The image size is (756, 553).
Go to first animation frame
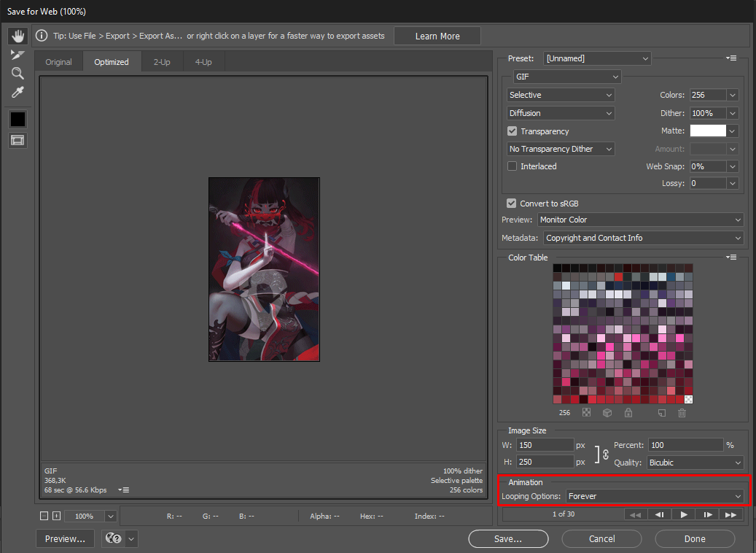click(636, 515)
